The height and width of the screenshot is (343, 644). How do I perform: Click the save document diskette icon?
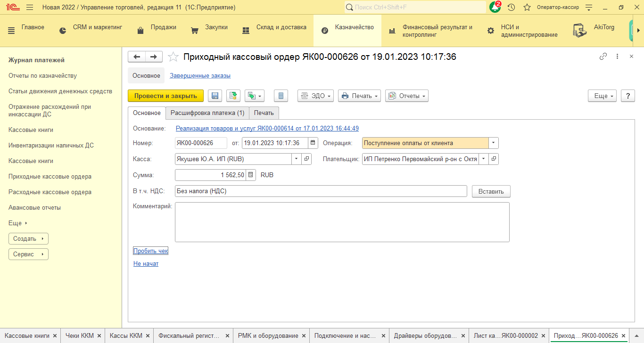click(215, 96)
